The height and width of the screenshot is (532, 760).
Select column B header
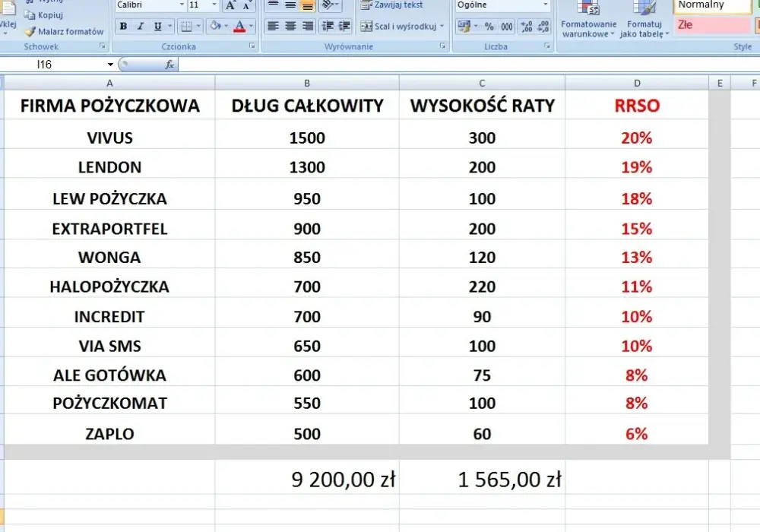tap(307, 83)
